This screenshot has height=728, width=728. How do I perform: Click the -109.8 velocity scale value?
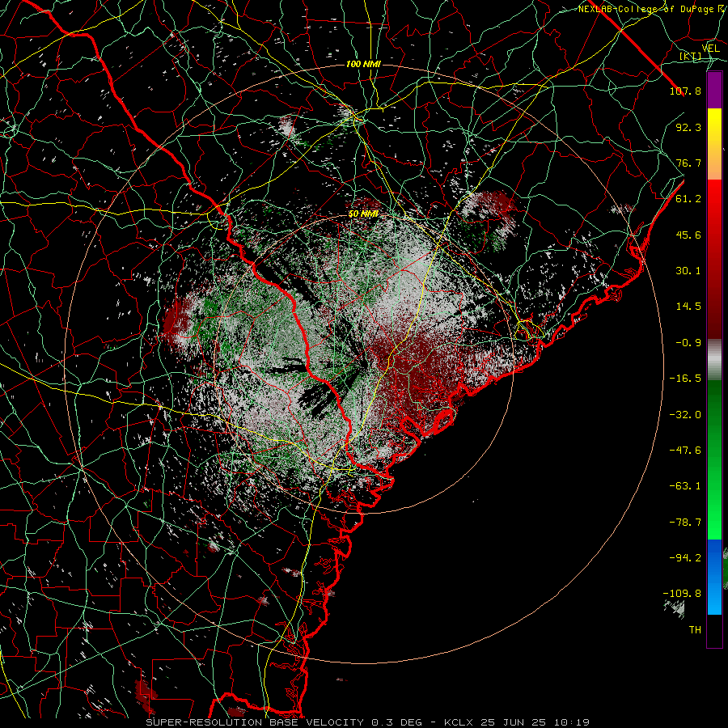click(682, 594)
